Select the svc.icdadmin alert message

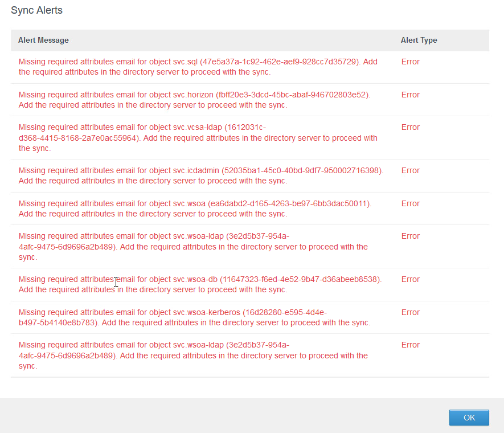point(200,175)
